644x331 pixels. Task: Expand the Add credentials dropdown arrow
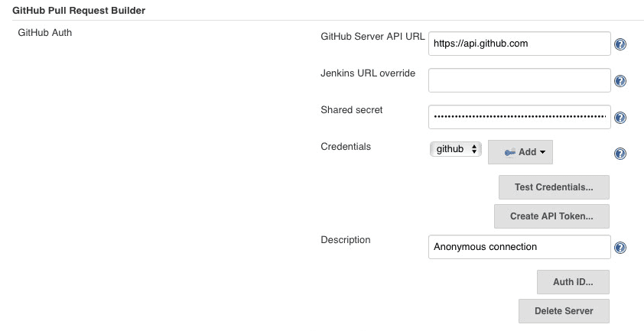(542, 152)
